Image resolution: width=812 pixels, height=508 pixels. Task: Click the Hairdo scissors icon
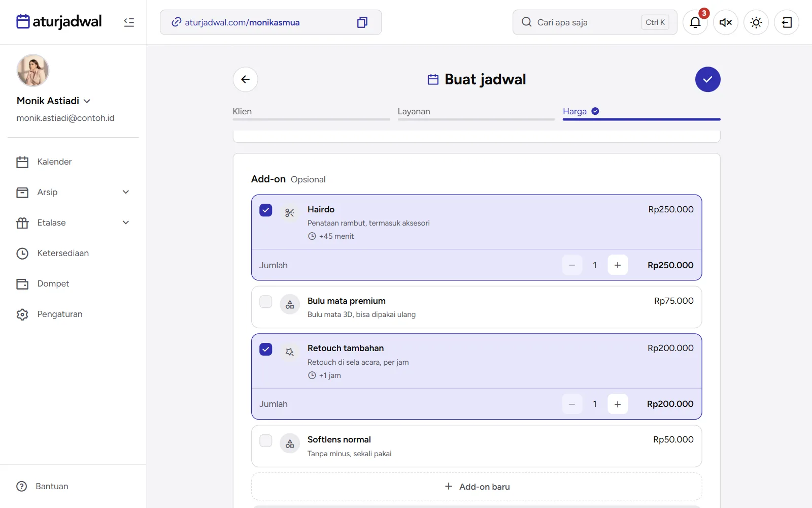(290, 213)
